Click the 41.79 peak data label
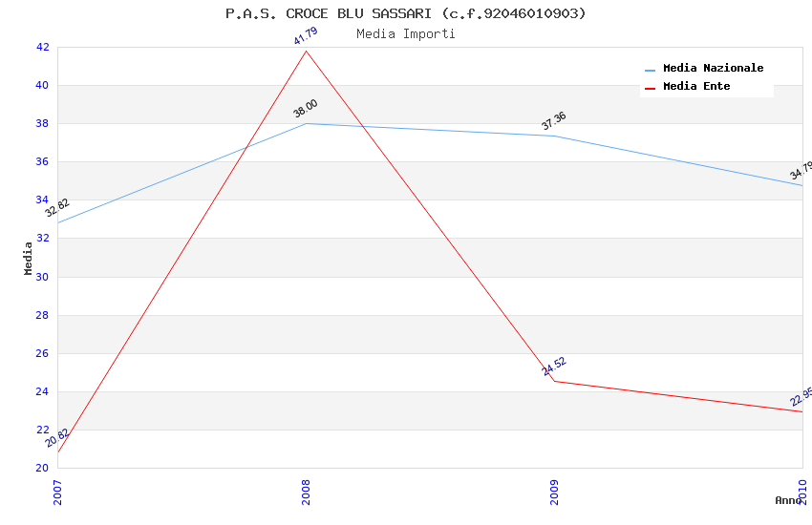This screenshot has height=525, width=812. [306, 36]
